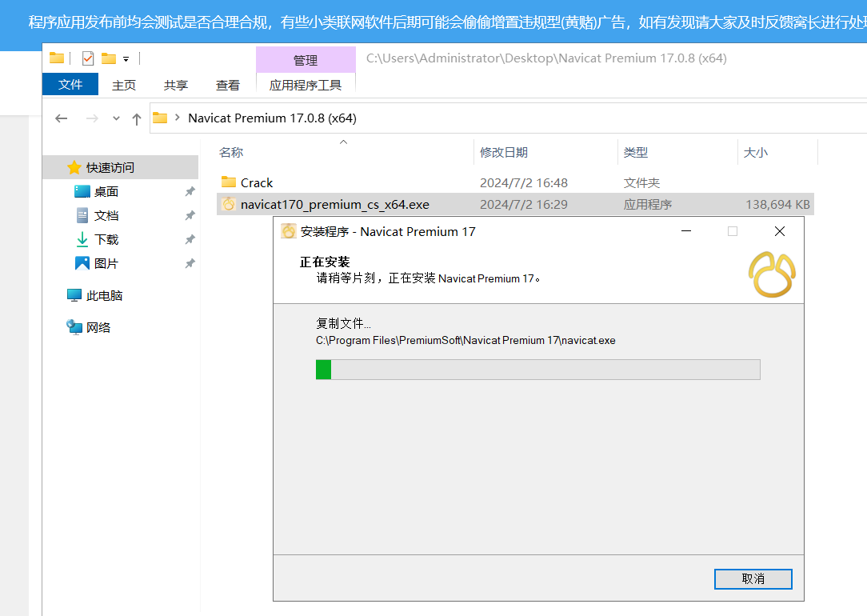Click the installer title bar Navicat icon
867x616 pixels.
point(289,231)
